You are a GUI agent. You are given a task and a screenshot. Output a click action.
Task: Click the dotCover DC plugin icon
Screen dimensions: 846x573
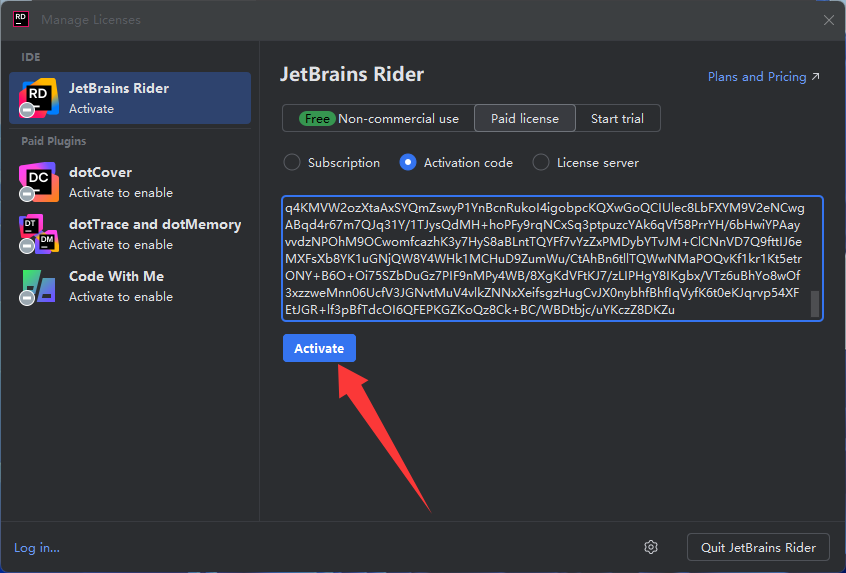pos(38,182)
